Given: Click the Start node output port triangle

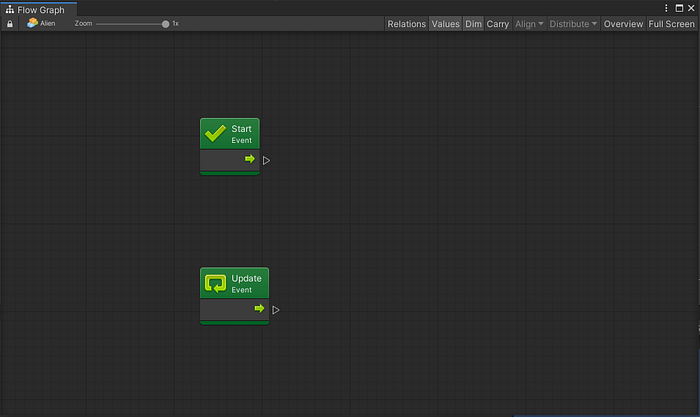Looking at the screenshot, I should [x=267, y=160].
